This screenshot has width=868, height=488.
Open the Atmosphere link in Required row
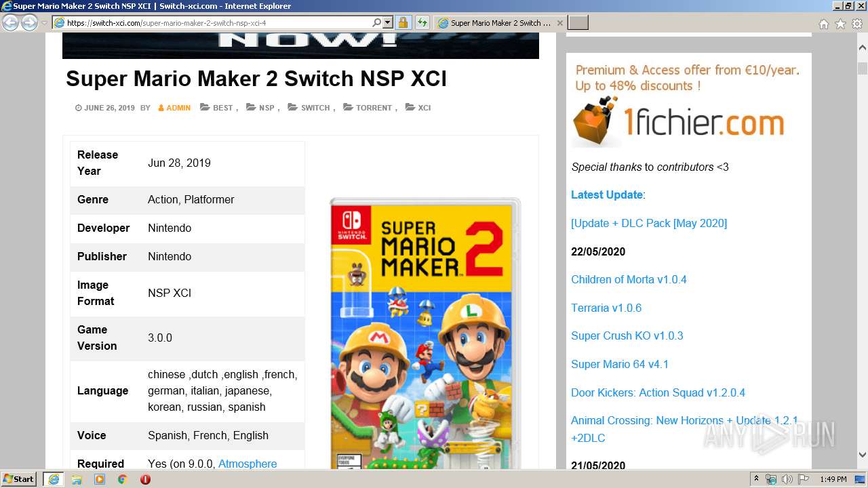pyautogui.click(x=248, y=464)
